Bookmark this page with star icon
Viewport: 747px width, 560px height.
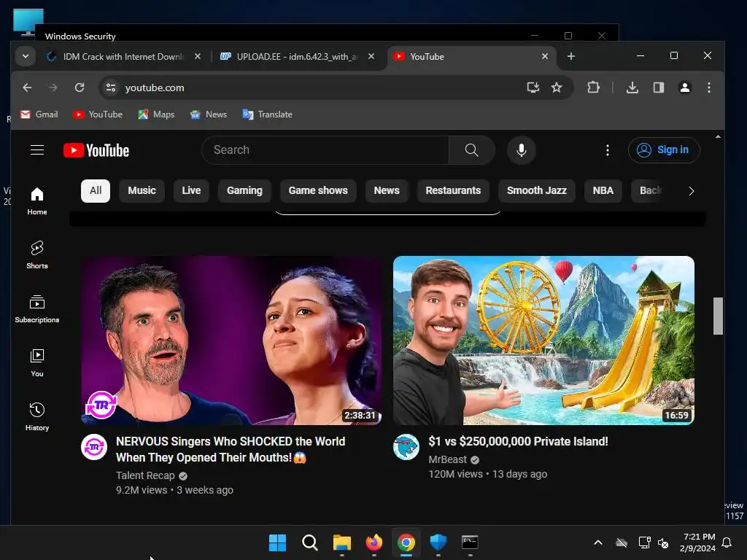coord(557,87)
